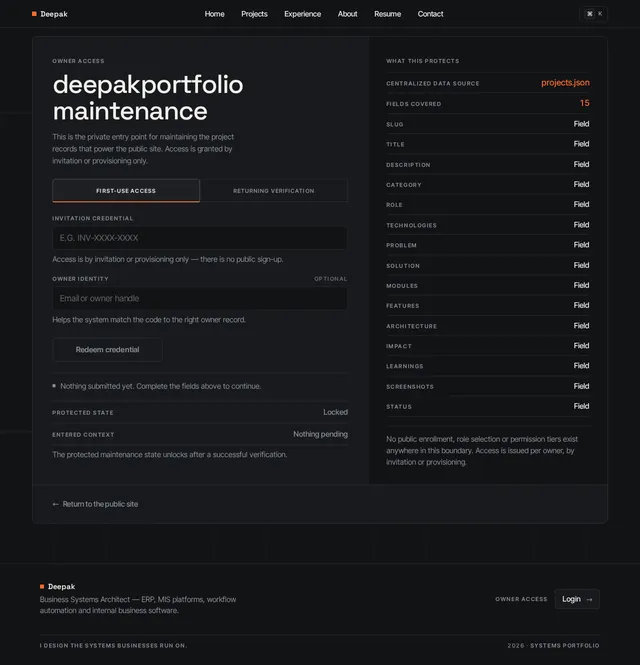Screen dimensions: 640x665
Task: Select the Technologies field row
Action: (488, 225)
